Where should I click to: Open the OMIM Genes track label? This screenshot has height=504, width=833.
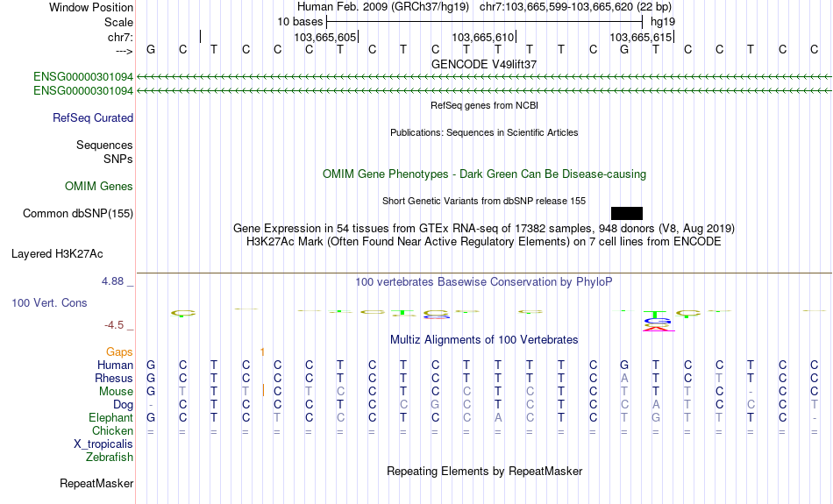99,187
